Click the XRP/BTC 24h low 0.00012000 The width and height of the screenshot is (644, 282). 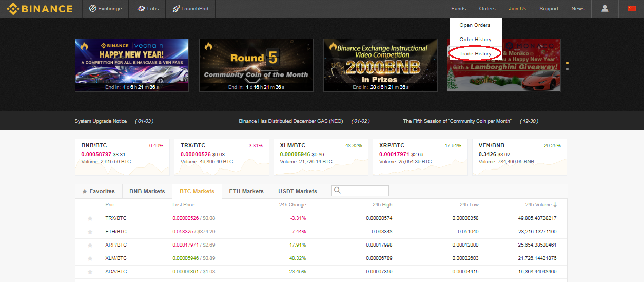pyautogui.click(x=465, y=245)
